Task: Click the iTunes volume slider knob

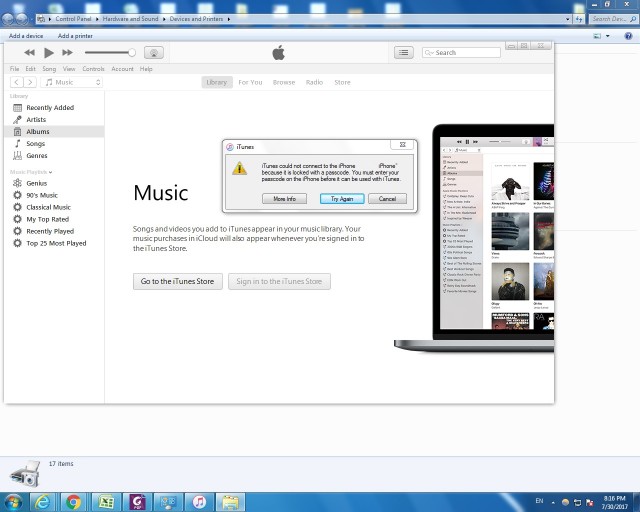Action: pos(131,53)
